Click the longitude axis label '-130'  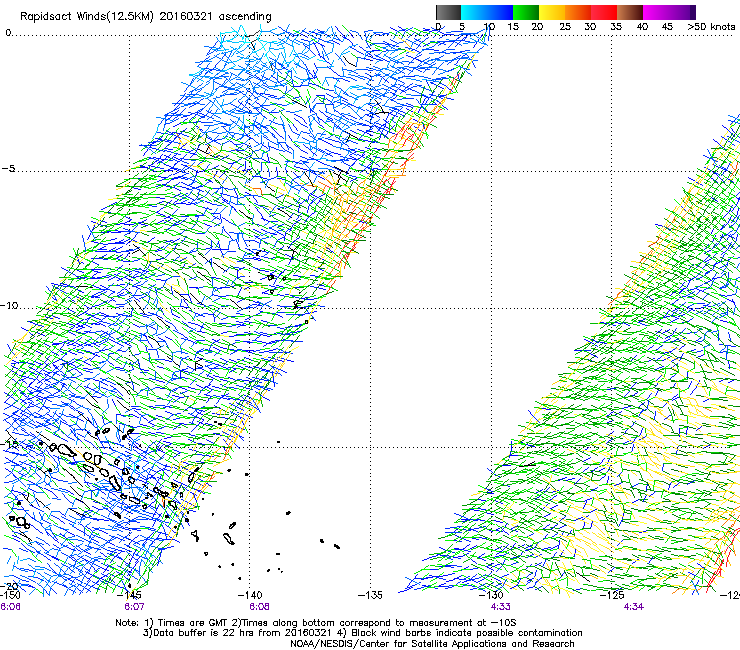pyautogui.click(x=492, y=595)
